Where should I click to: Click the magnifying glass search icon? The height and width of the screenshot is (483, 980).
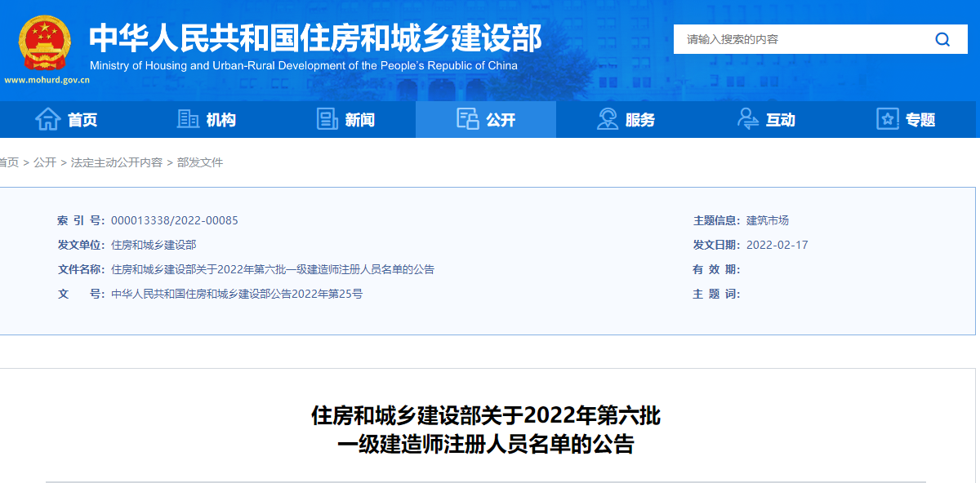[942, 39]
